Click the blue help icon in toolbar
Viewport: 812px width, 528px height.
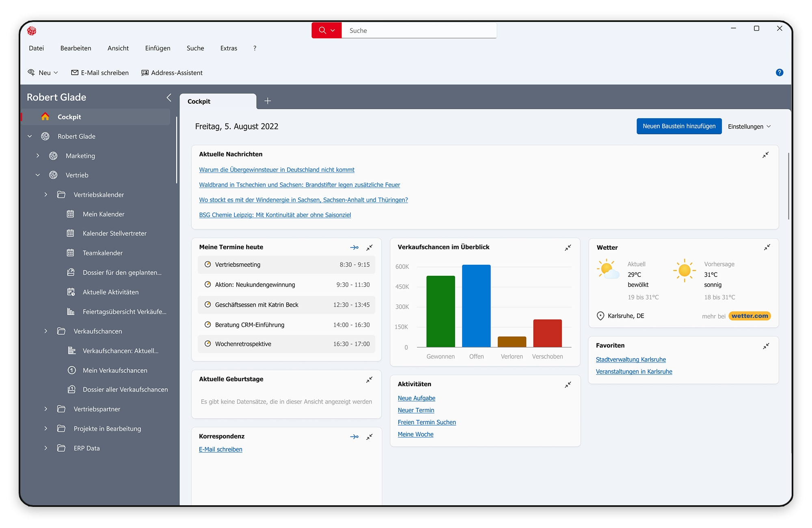click(779, 73)
